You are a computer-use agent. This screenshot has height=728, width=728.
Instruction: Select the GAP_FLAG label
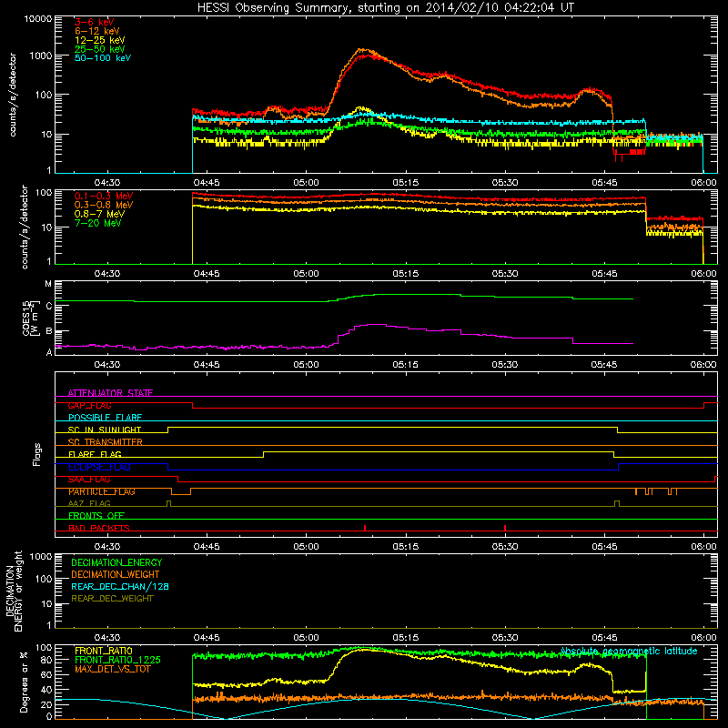[x=89, y=405]
